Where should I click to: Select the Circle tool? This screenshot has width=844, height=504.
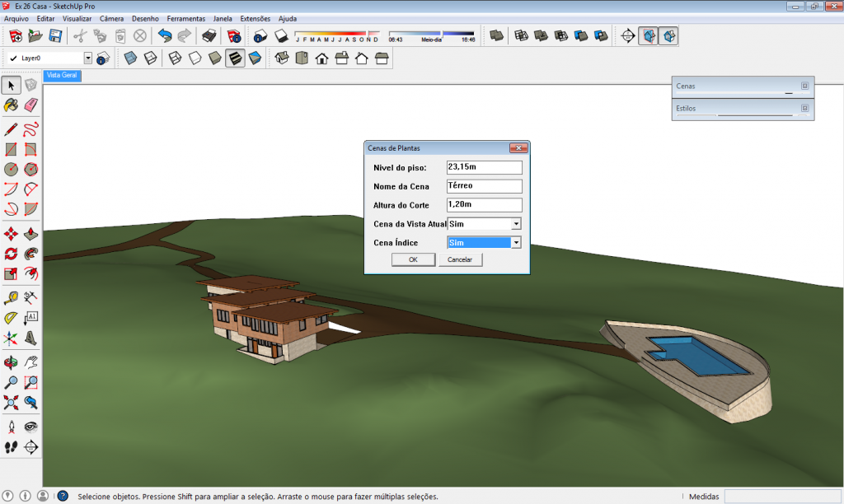click(11, 170)
